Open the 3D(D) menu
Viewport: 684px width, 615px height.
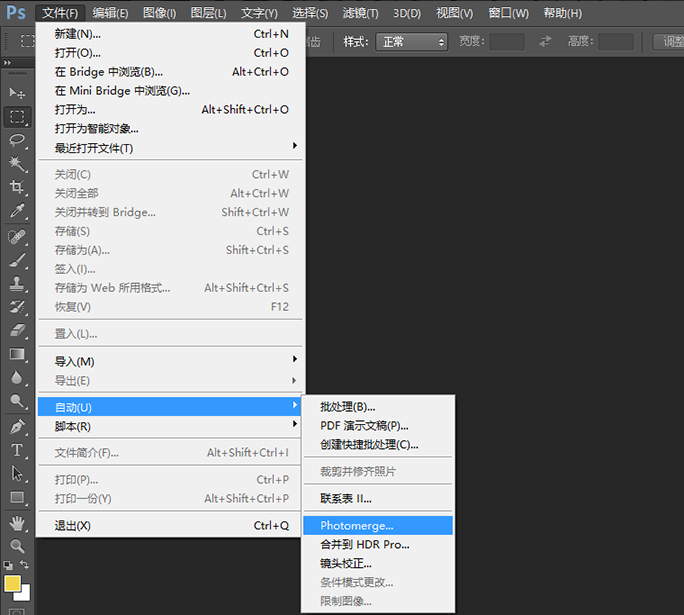click(407, 13)
